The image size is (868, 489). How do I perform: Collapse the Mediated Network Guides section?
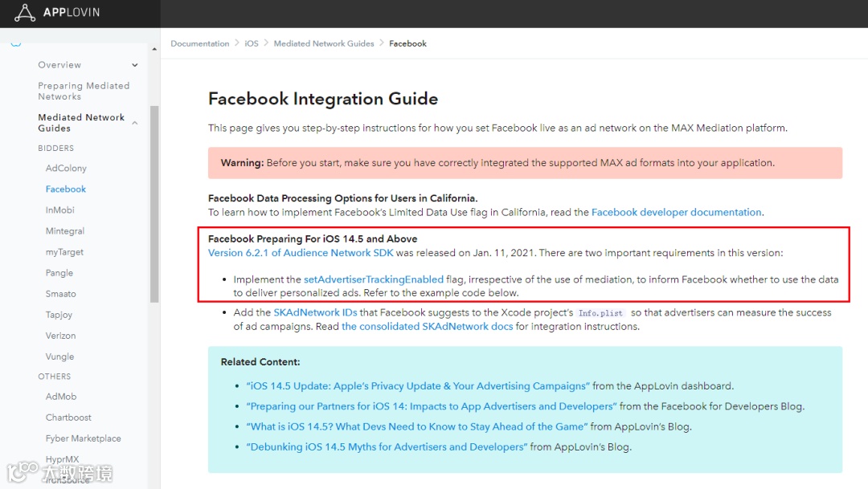[x=134, y=123]
